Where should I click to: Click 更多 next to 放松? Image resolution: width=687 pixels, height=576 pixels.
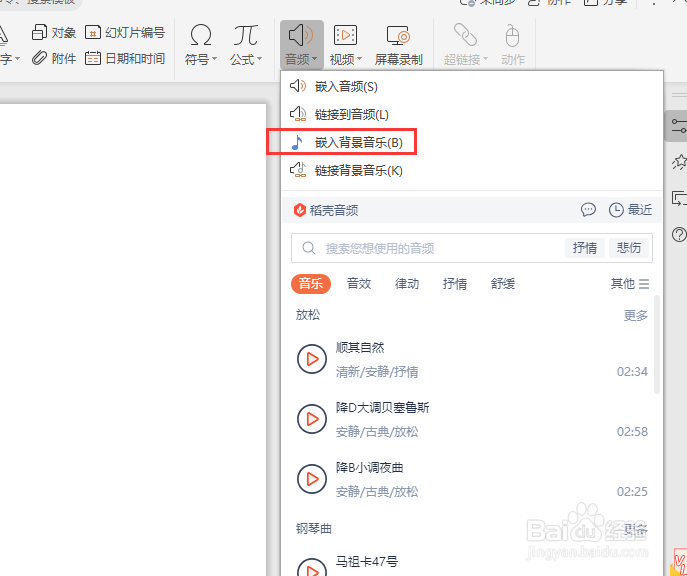point(635,315)
